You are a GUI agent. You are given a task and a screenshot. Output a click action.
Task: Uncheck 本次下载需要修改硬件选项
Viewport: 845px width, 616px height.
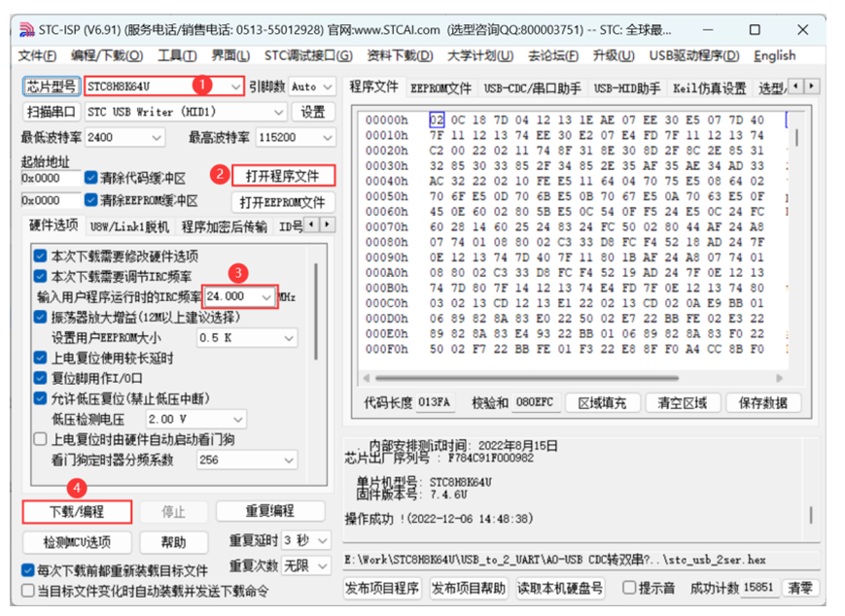(40, 256)
